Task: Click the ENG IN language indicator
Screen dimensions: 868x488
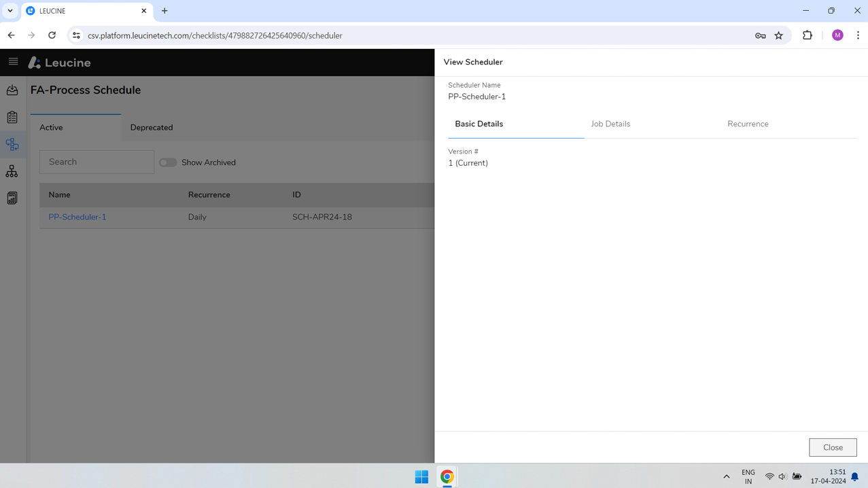Action: point(748,476)
